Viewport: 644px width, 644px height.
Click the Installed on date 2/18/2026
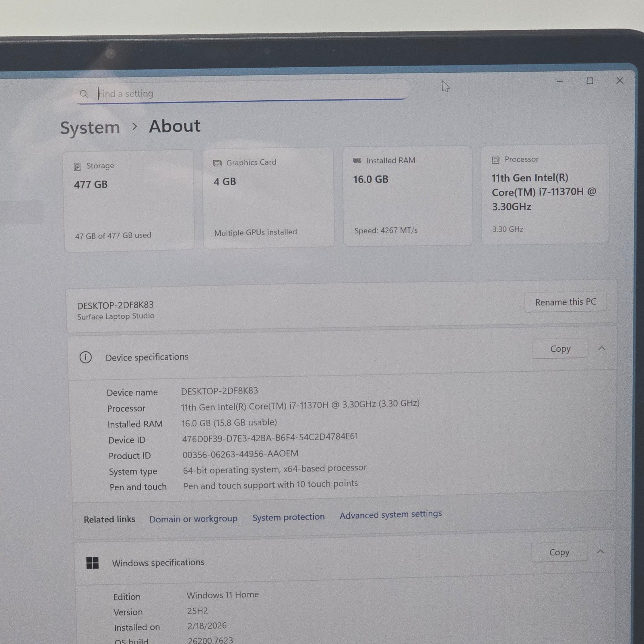207,626
